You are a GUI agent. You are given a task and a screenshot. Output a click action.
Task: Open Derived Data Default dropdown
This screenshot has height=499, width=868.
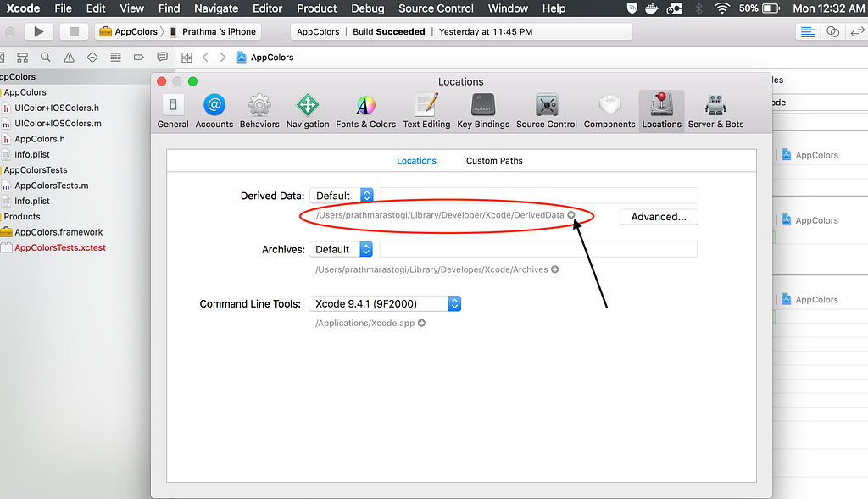tap(342, 196)
